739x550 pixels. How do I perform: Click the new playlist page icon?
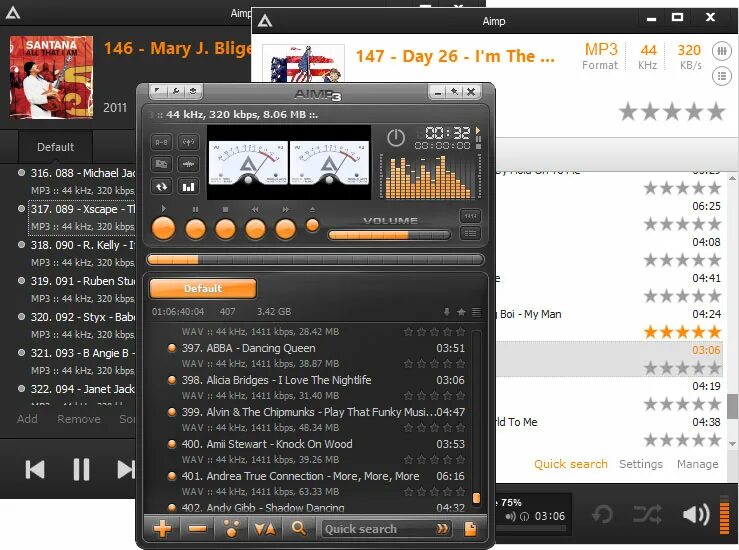tap(470, 529)
